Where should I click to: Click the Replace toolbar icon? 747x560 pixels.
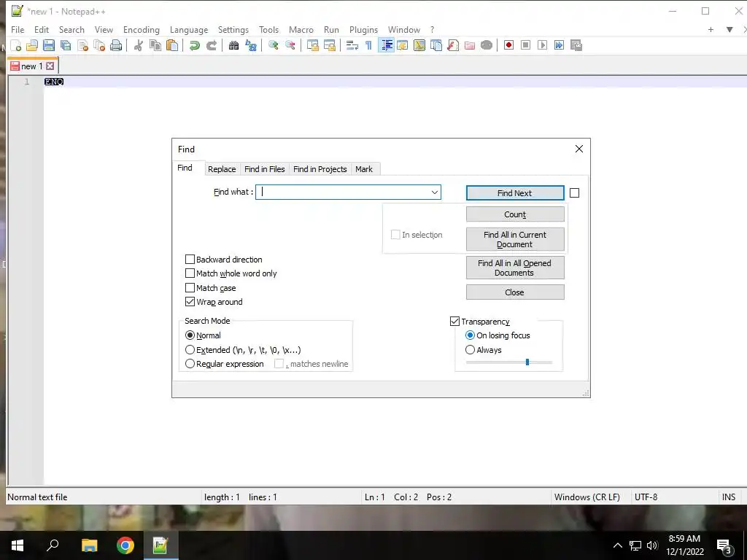pyautogui.click(x=251, y=45)
